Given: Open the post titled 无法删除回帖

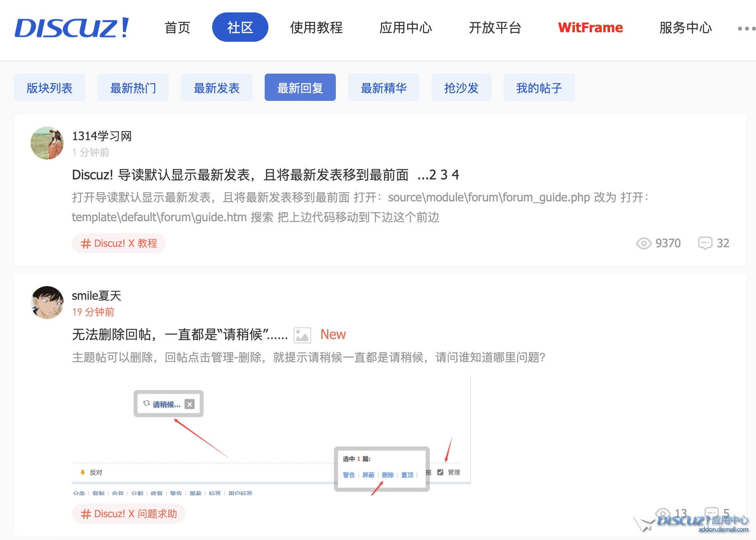Looking at the screenshot, I should point(179,335).
